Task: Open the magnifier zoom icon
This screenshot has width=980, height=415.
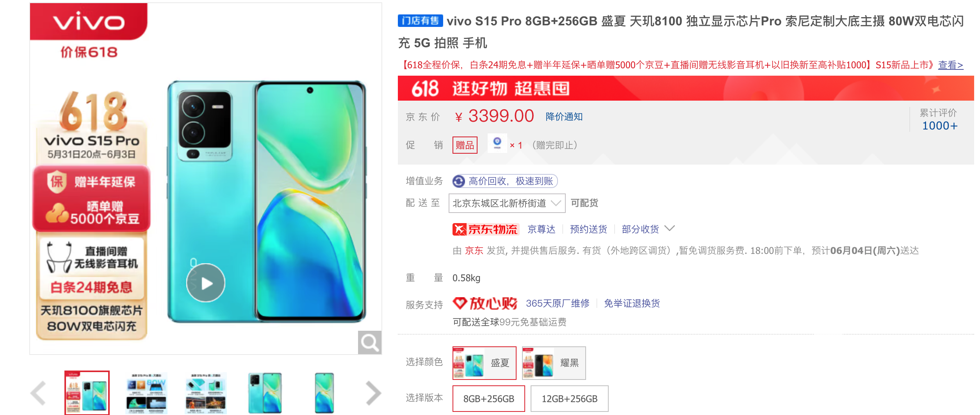Action: tap(369, 342)
